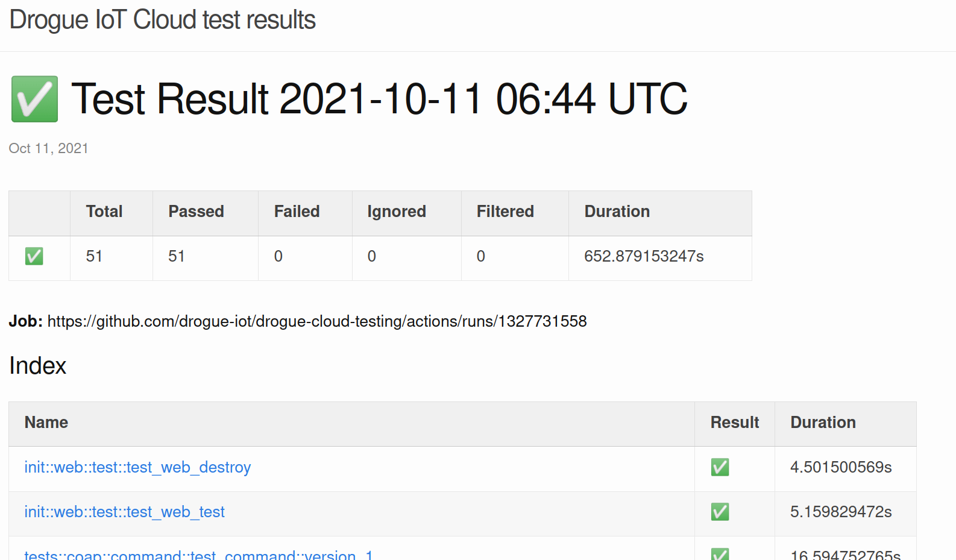Click the Ignored column header
The width and height of the screenshot is (956, 560).
pyautogui.click(x=397, y=212)
